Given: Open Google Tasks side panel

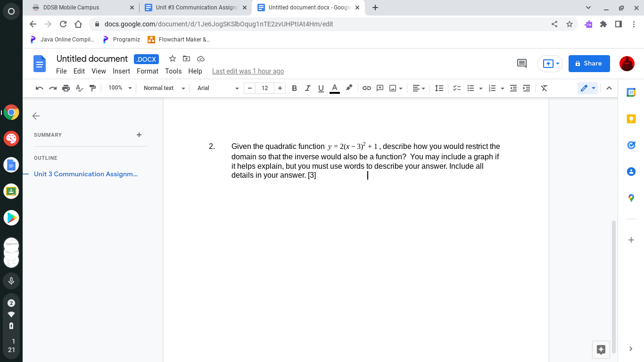Looking at the screenshot, I should pyautogui.click(x=631, y=145).
